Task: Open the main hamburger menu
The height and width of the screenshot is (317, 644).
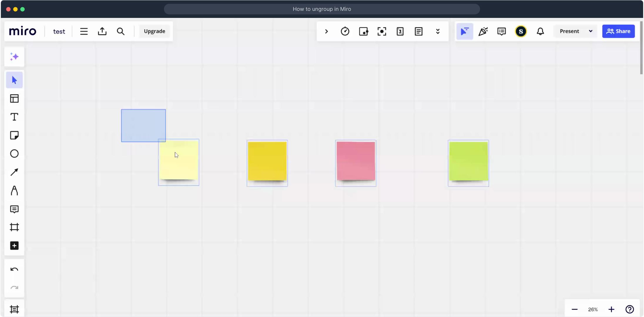Action: (x=84, y=31)
